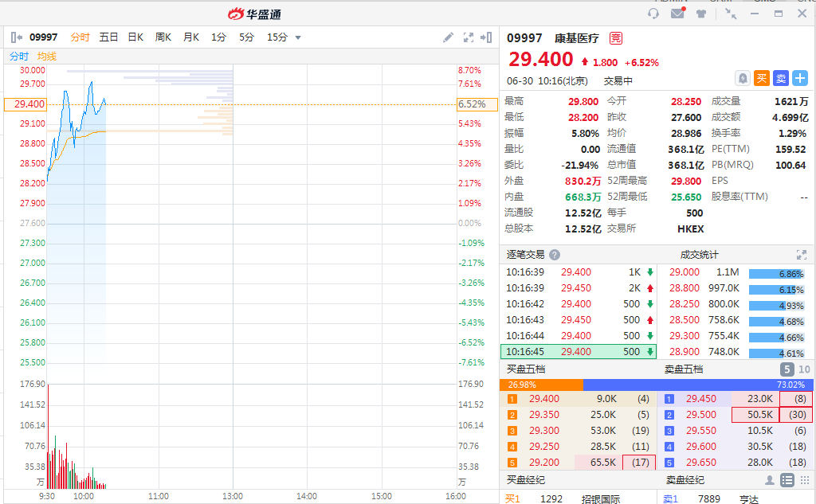Open the 15分 period dropdown arrow
Image resolution: width=816 pixels, height=504 pixels.
(298, 37)
